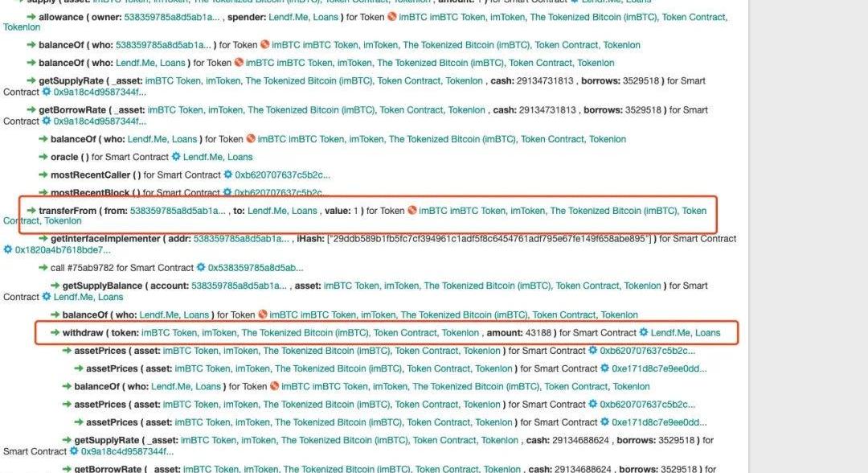Click the green arrow before the transferFrom call
868x473 pixels.
(x=32, y=211)
